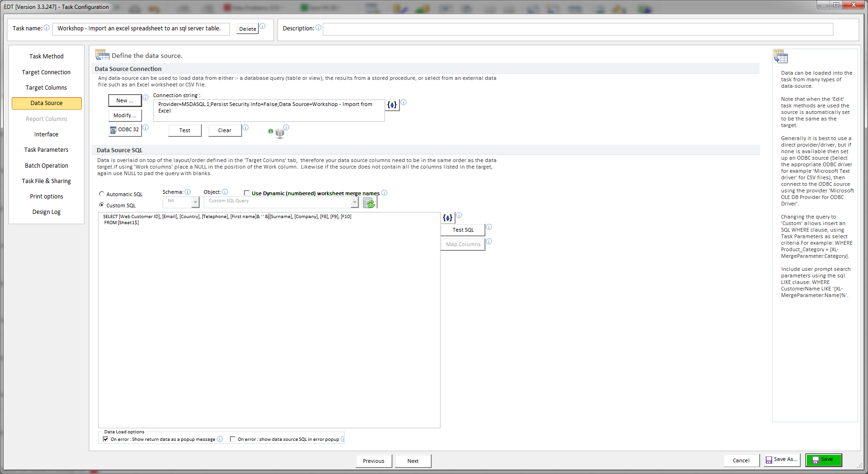The image size is (868, 474).
Task: Select the Automatic SQL radio button
Action: 101,194
